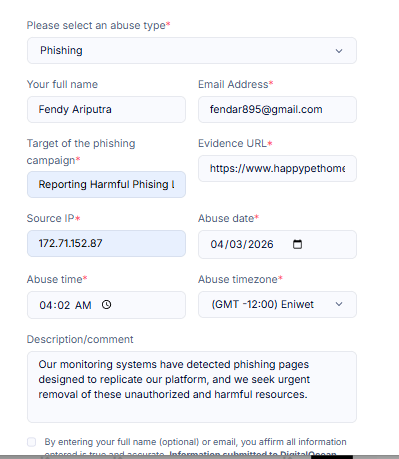
Task: Click the "Evidence URL" label text
Action: 235,143
